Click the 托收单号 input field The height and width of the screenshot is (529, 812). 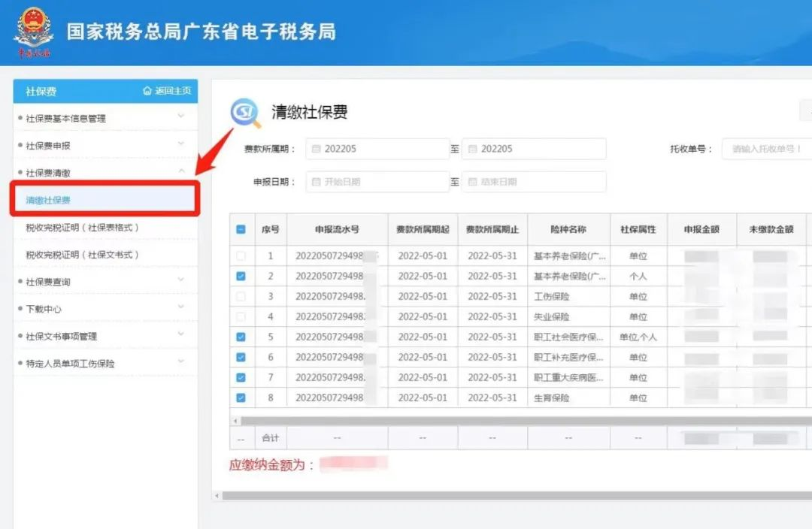[767, 149]
